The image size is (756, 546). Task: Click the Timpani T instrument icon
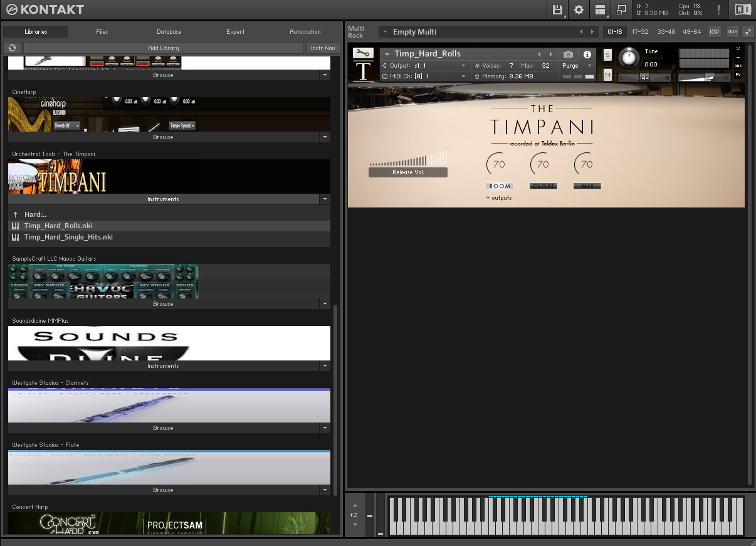click(363, 71)
